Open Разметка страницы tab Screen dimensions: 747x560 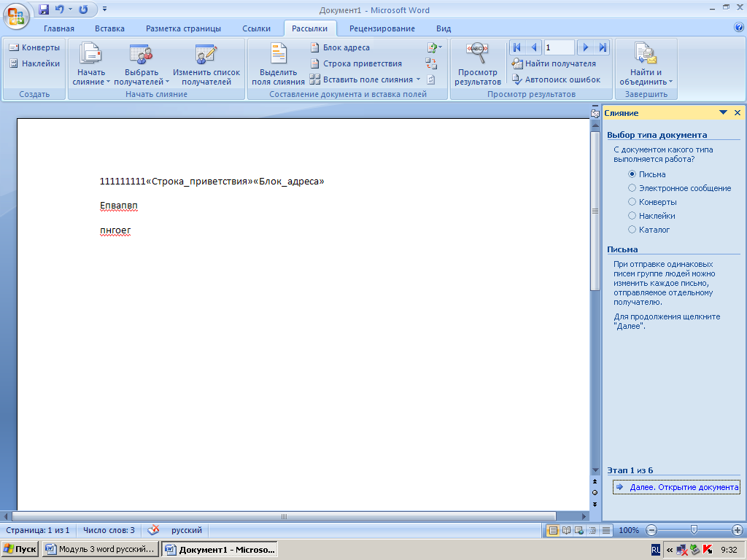coord(183,28)
